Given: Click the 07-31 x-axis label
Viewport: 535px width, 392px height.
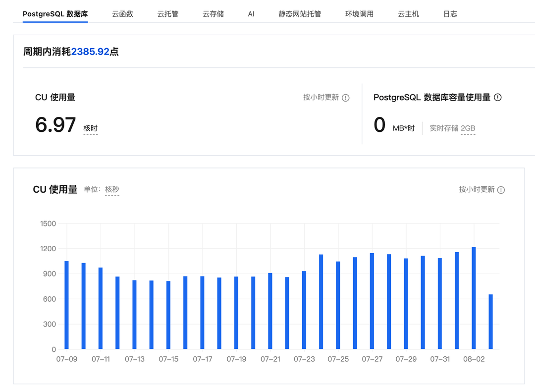Looking at the screenshot, I should pos(440,359).
